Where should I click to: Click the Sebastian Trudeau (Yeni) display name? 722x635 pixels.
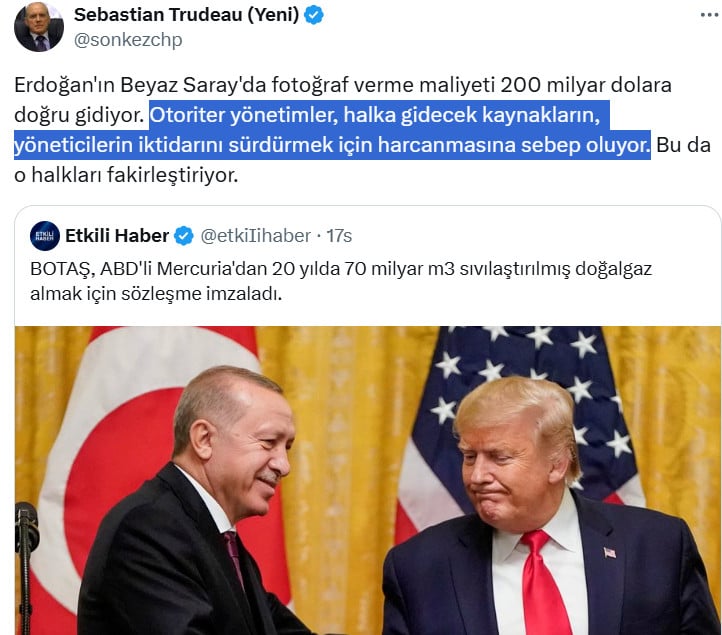click(186, 15)
